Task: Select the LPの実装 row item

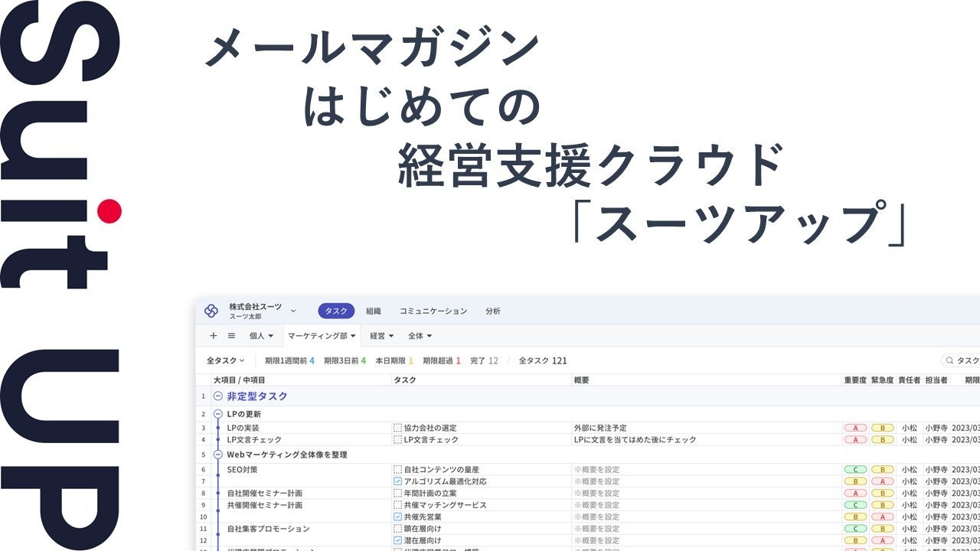Action: [x=243, y=428]
